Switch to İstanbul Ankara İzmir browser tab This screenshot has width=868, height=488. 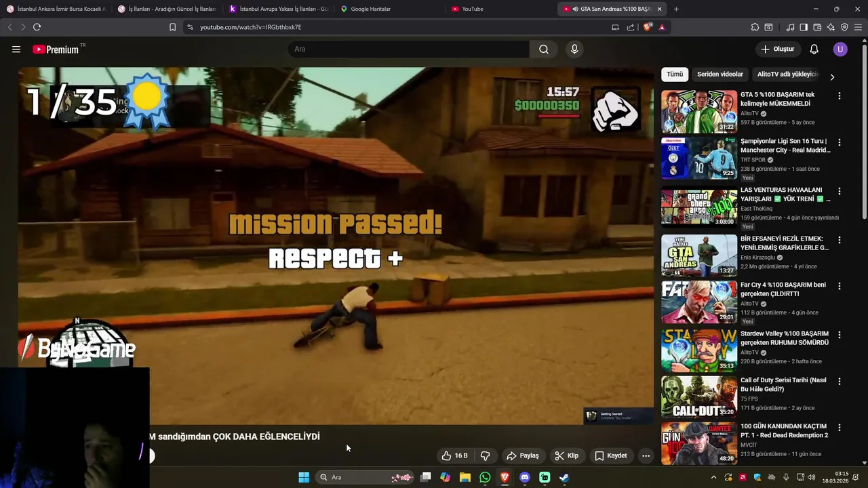[56, 9]
